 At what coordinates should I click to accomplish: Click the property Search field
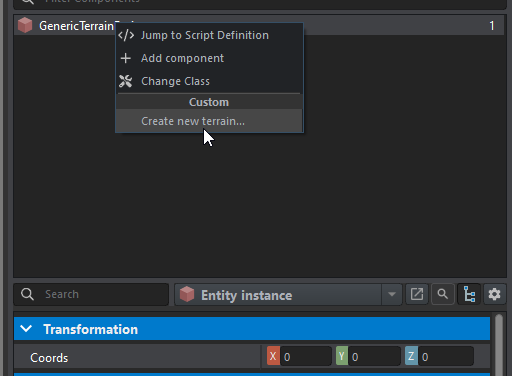[91, 294]
